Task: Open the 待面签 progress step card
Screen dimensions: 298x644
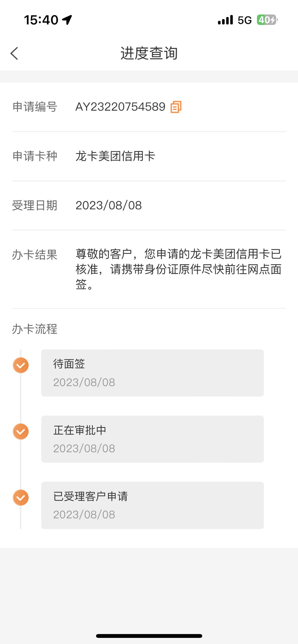Action: pos(152,373)
